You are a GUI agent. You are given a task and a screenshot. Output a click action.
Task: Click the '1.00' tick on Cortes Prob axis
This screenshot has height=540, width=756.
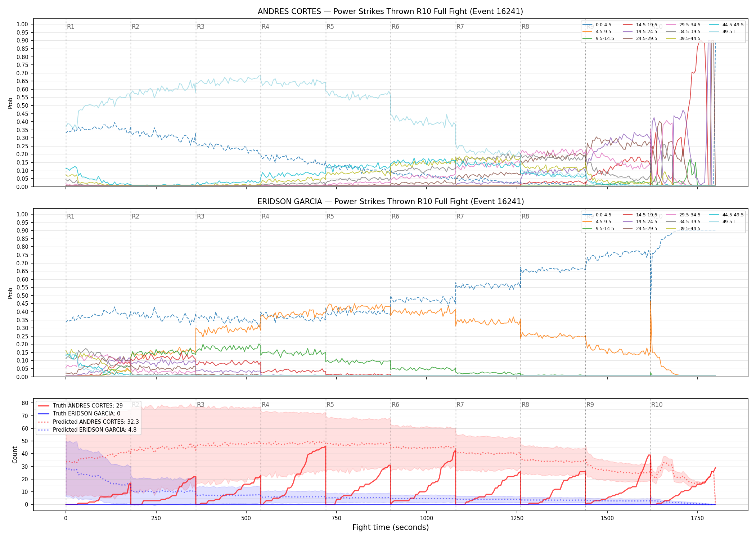22,24
